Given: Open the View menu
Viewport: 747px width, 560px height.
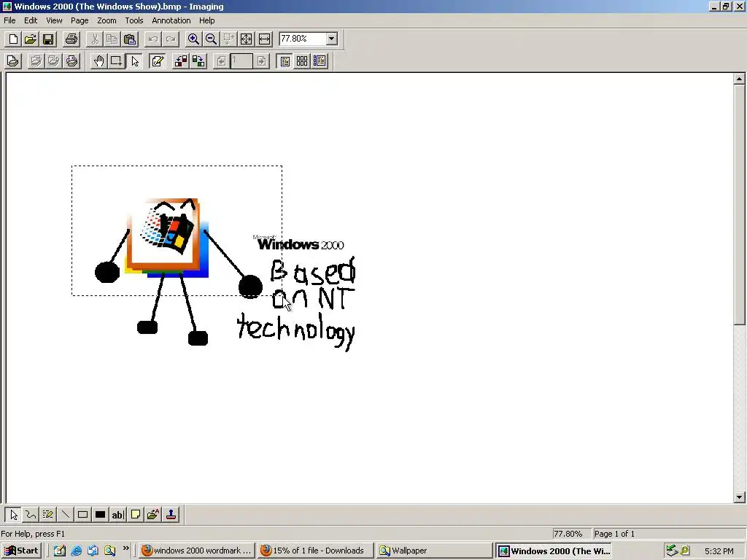Looking at the screenshot, I should [54, 20].
